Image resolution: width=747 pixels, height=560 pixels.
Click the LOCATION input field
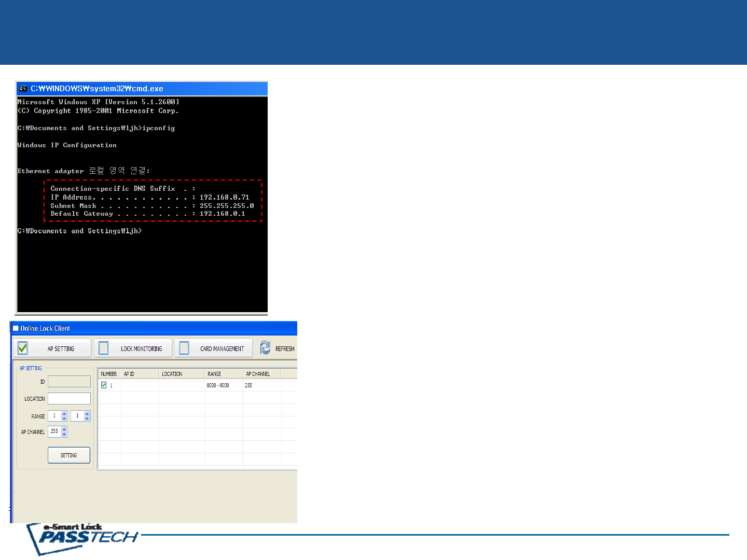pyautogui.click(x=69, y=398)
